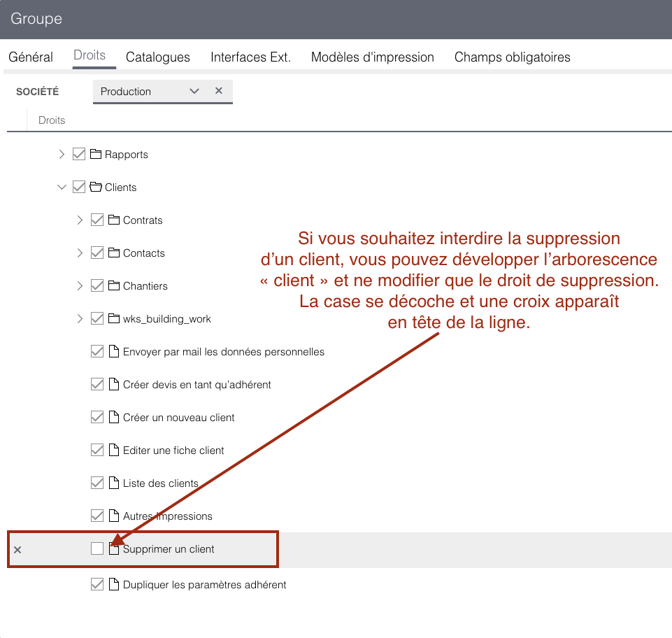Click the document icon beside Dupliquer les paramètres
Screen dimensions: 672x638
(x=113, y=584)
